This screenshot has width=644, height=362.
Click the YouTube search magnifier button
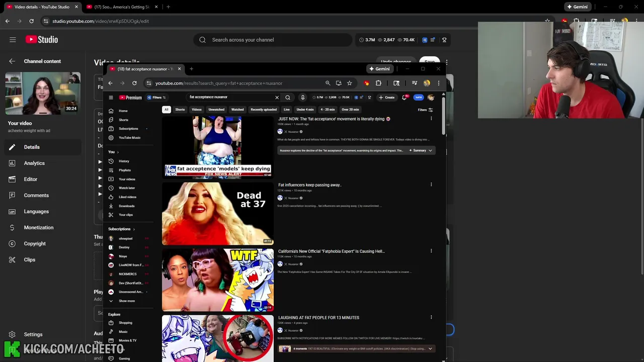click(288, 98)
